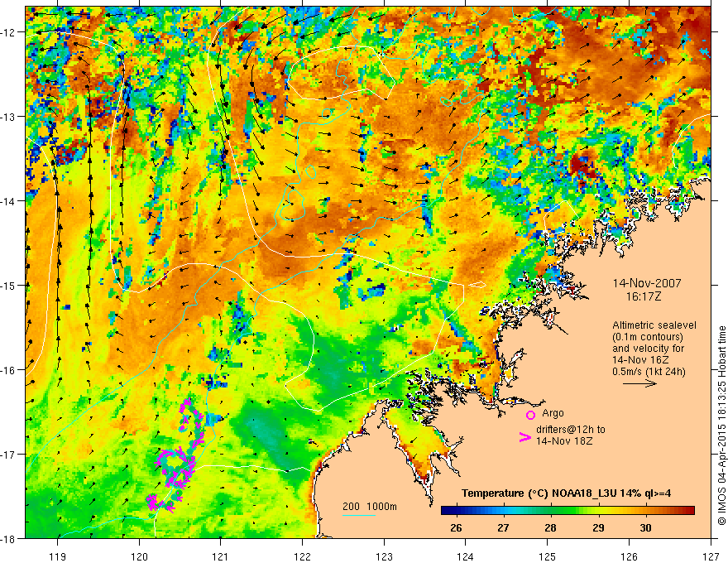The width and height of the screenshot is (728, 563).
Task: Click the longitude label '120'
Action: coord(139,556)
